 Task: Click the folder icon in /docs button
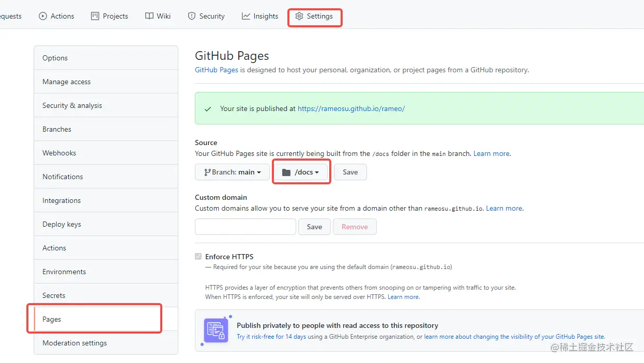pyautogui.click(x=286, y=172)
